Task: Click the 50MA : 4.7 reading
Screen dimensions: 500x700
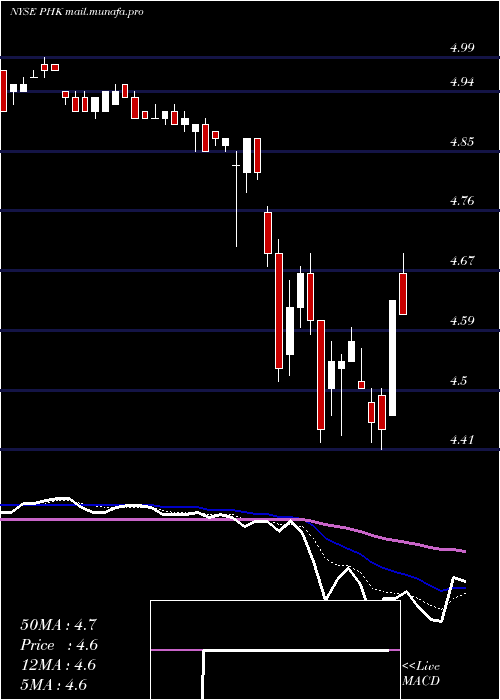Action: pos(58,625)
